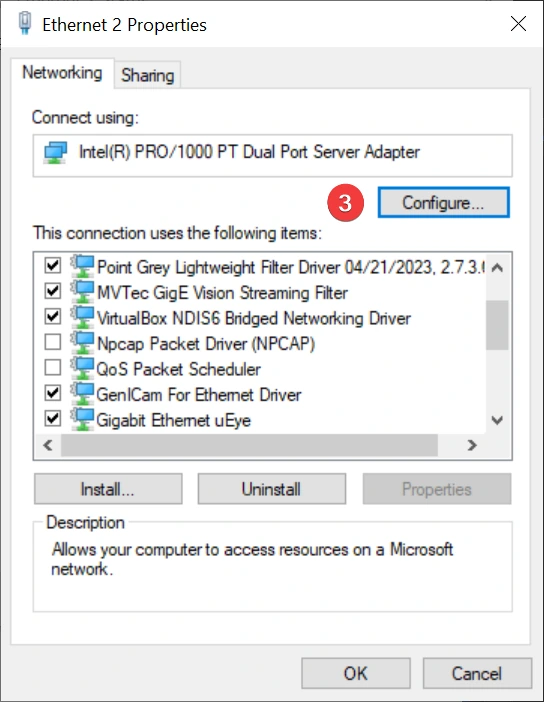The height and width of the screenshot is (702, 544).
Task: Click the Install button
Action: (x=108, y=489)
